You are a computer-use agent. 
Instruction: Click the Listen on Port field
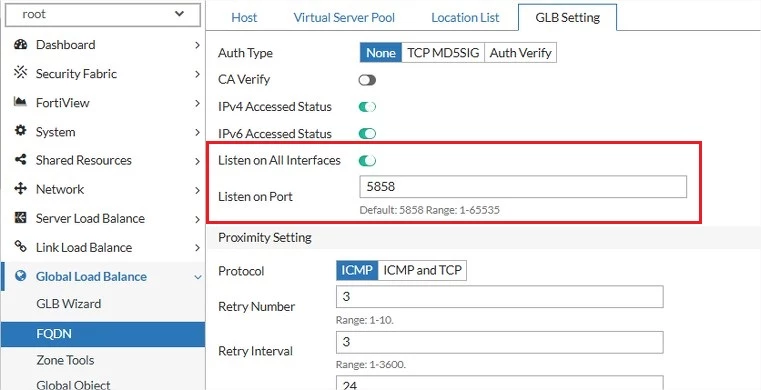click(x=523, y=187)
